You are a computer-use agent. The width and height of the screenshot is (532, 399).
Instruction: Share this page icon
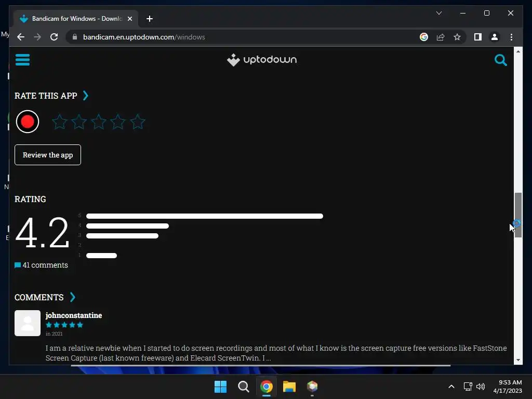441,37
